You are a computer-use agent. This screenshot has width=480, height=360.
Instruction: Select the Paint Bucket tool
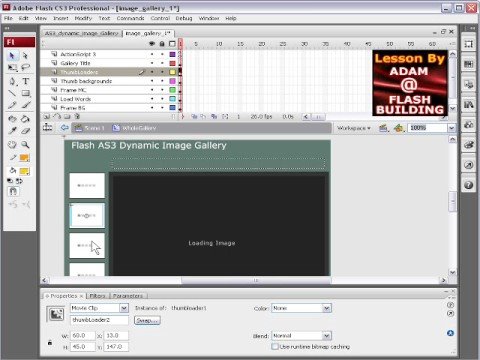click(25, 119)
